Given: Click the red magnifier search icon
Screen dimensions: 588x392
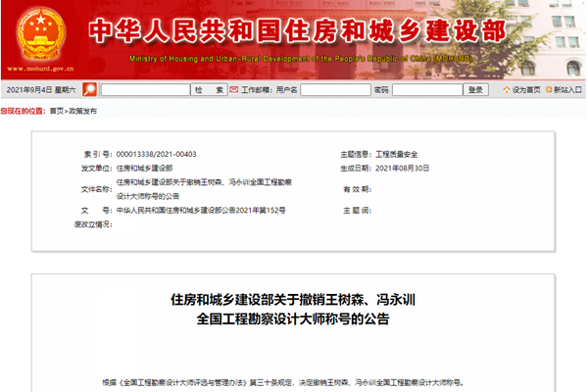Looking at the screenshot, I should (89, 90).
